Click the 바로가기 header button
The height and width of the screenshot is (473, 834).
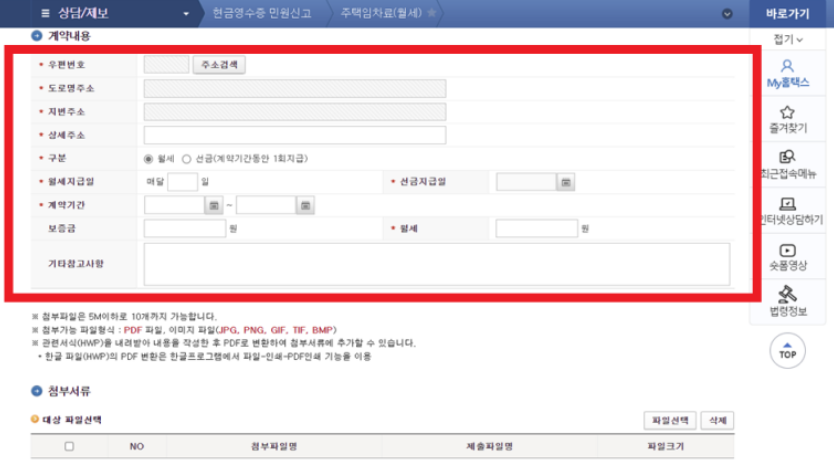[787, 14]
